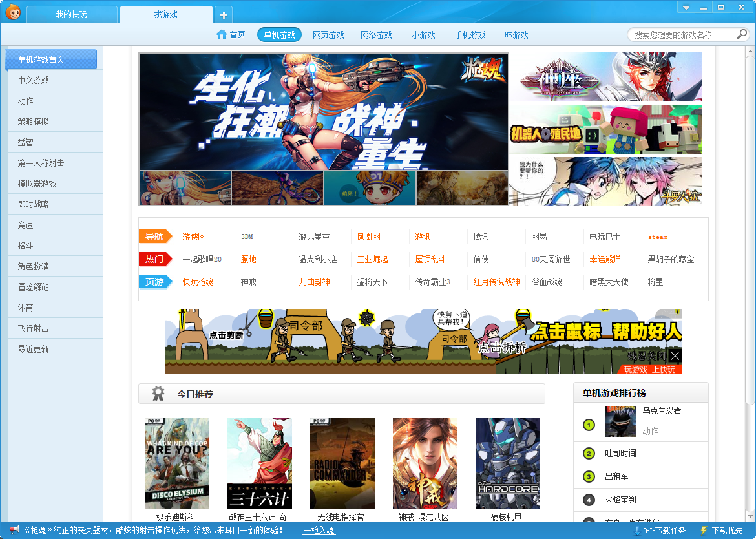Click the search magnifier icon
This screenshot has width=756, height=539.
(x=742, y=34)
